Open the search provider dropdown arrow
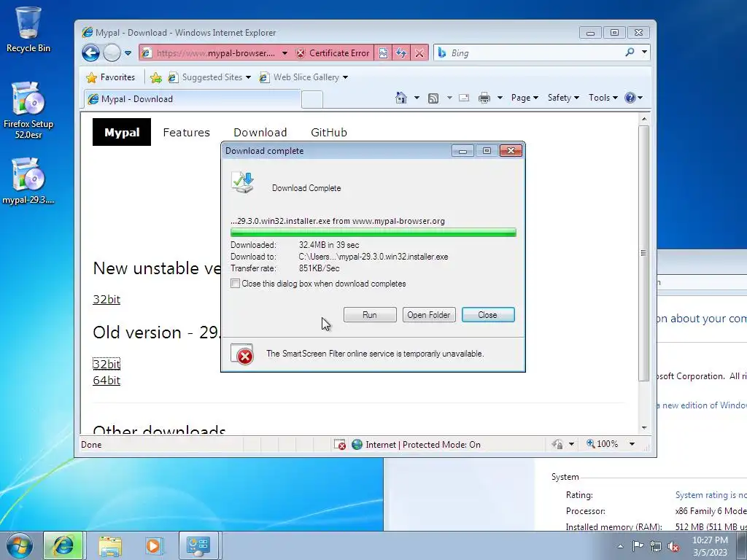Image resolution: width=747 pixels, height=560 pixels. pos(644,52)
